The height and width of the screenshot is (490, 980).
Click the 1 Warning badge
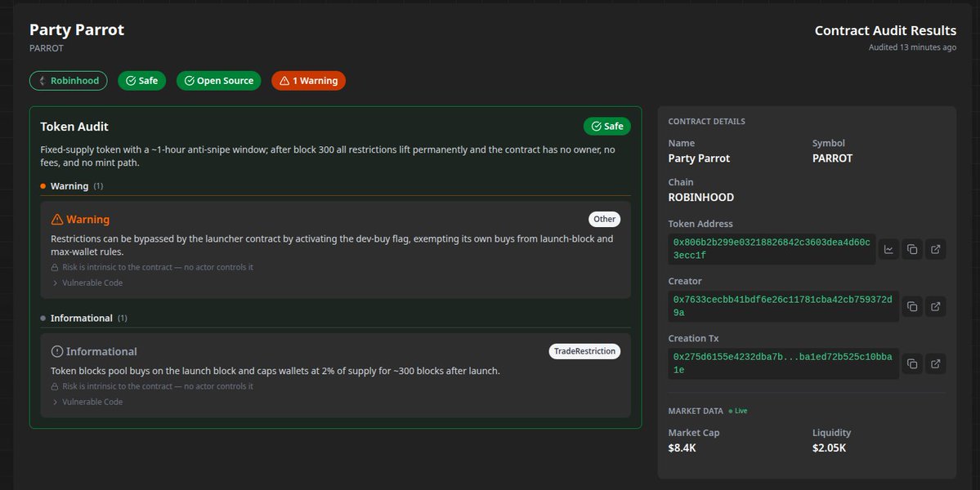click(309, 81)
